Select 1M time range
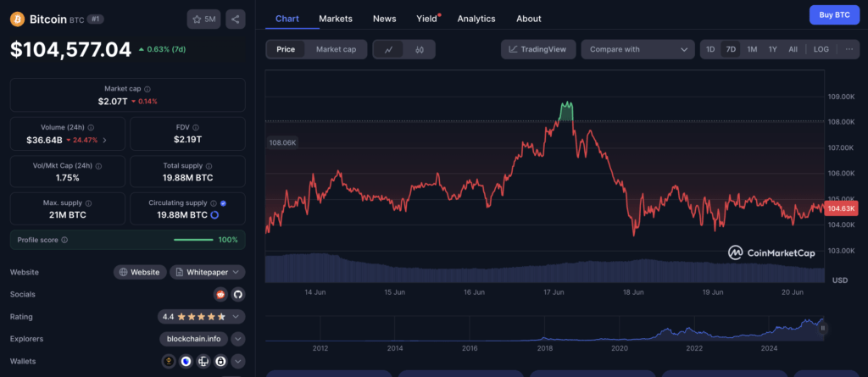Image resolution: width=868 pixels, height=377 pixels. click(x=752, y=49)
